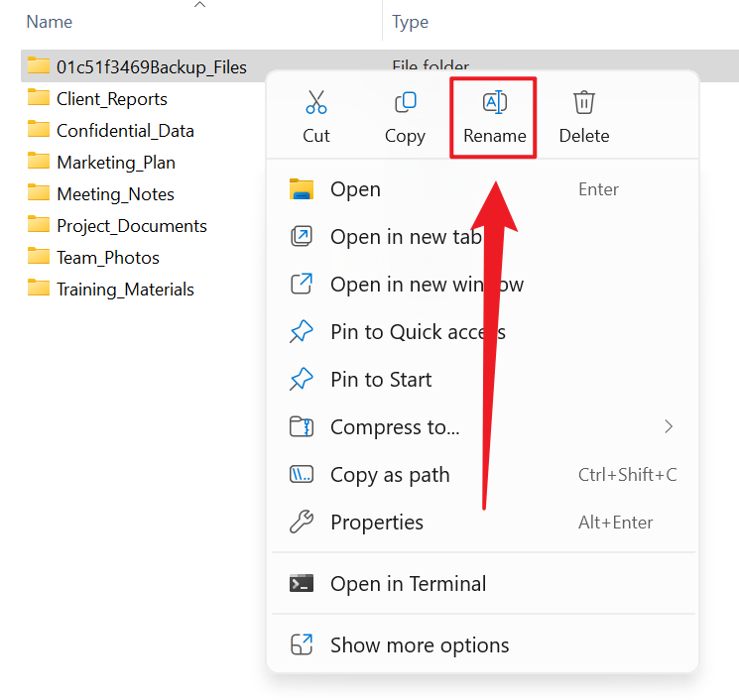Screen dimensions: 739x700
Task: Click the Show more options icon
Action: (302, 644)
